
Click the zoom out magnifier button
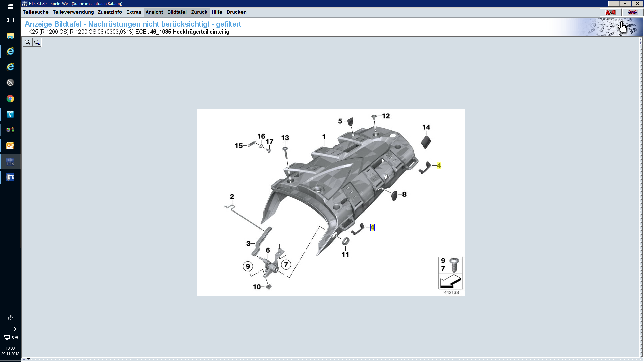pyautogui.click(x=37, y=42)
